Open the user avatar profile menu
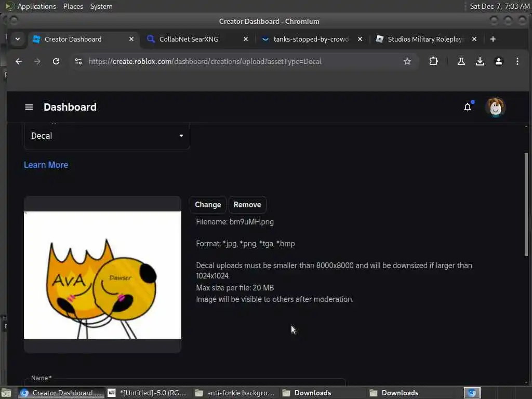Image resolution: width=532 pixels, height=399 pixels. click(x=495, y=107)
